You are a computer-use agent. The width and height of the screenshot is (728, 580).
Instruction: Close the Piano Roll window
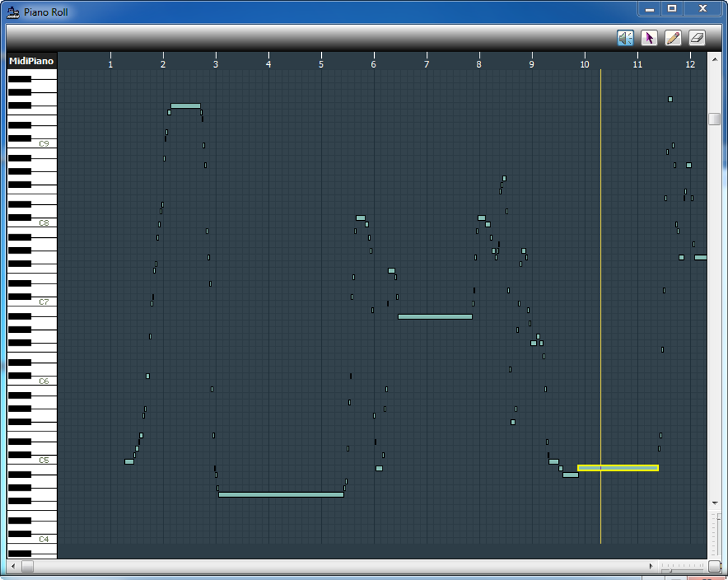(x=702, y=9)
